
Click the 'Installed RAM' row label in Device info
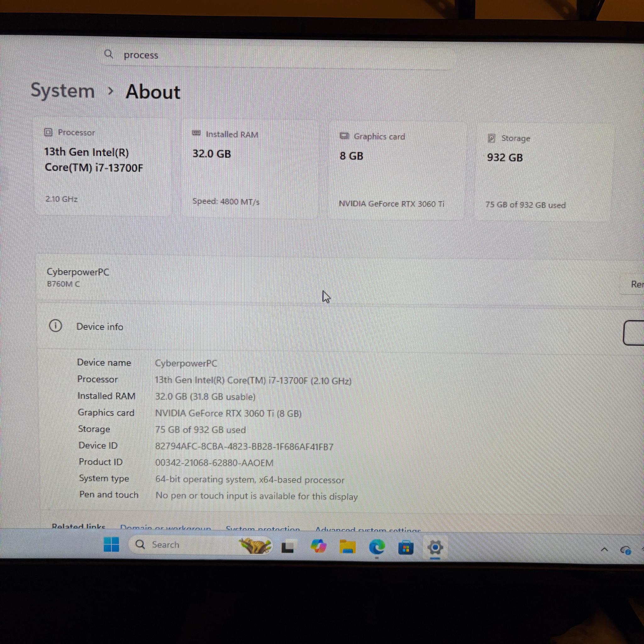tap(106, 396)
